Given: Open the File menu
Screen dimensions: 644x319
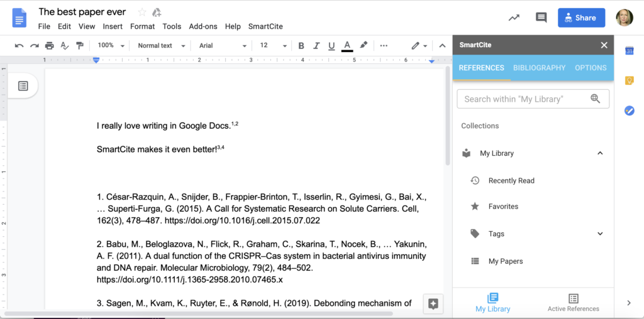Looking at the screenshot, I should click(x=44, y=26).
